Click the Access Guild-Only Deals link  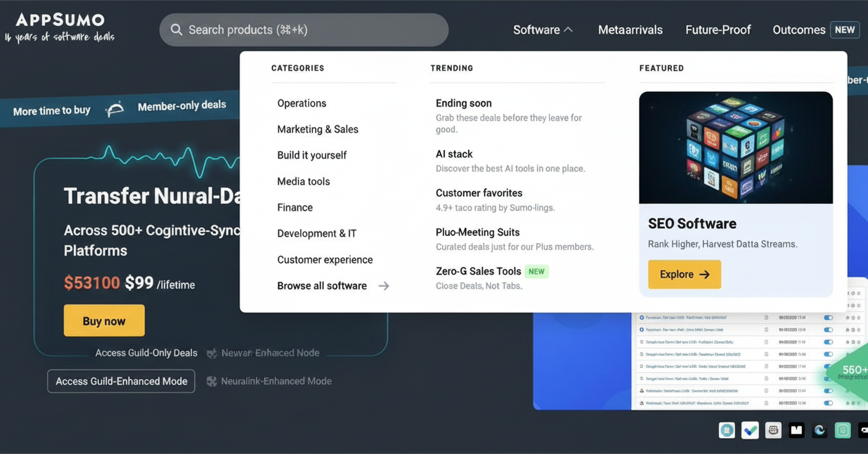(146, 353)
